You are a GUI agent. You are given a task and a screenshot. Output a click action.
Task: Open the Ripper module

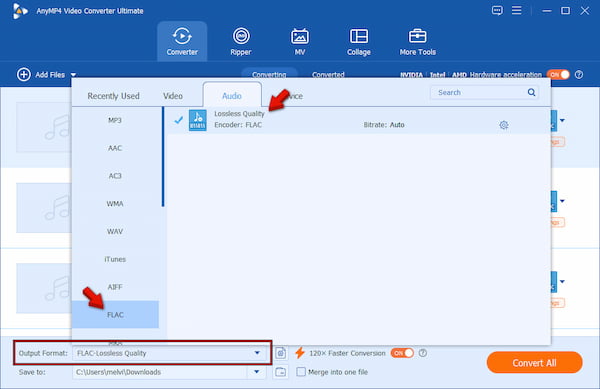pos(241,41)
